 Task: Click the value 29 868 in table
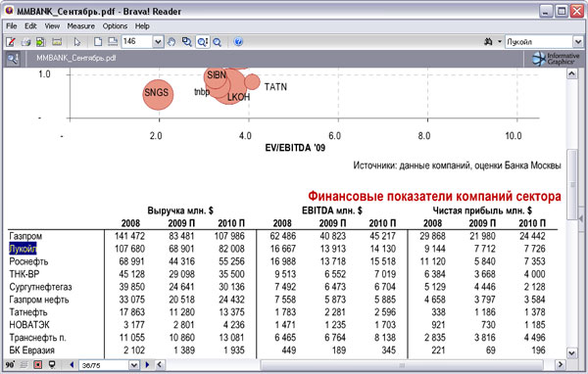point(432,236)
